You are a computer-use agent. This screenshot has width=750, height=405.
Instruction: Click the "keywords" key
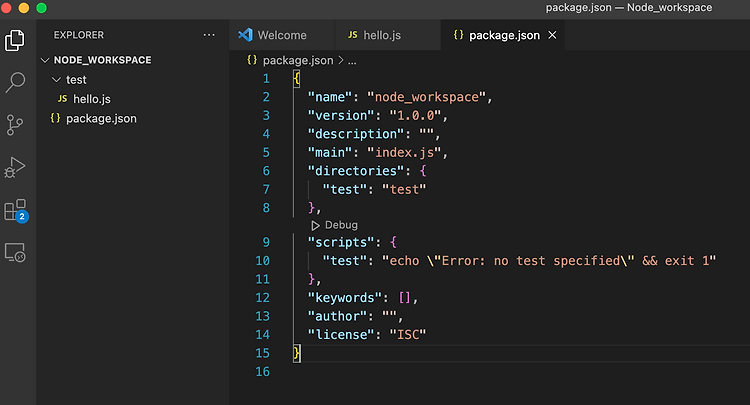345,298
